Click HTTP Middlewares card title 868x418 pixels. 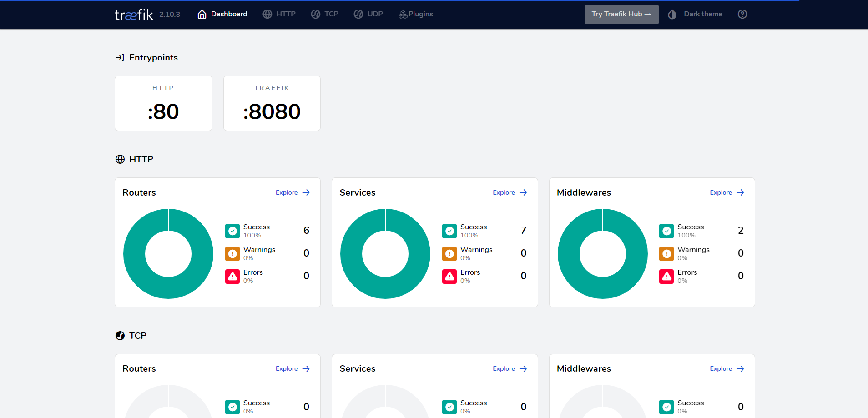tap(584, 192)
